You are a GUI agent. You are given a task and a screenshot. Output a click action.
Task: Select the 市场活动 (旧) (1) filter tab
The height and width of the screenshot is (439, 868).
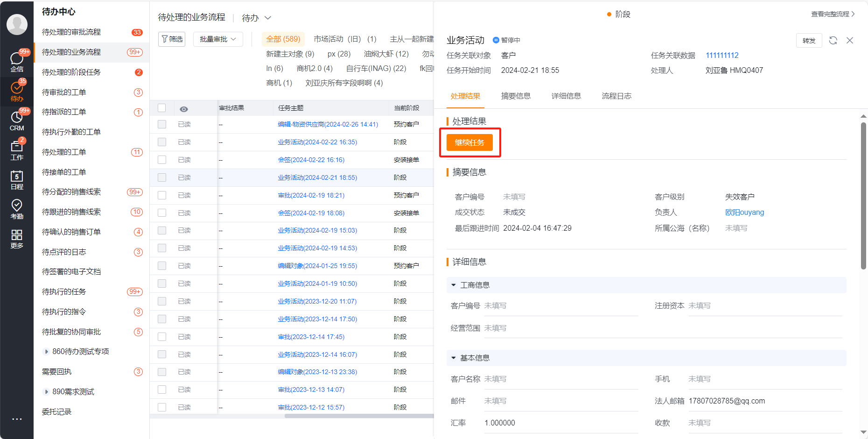click(x=345, y=39)
